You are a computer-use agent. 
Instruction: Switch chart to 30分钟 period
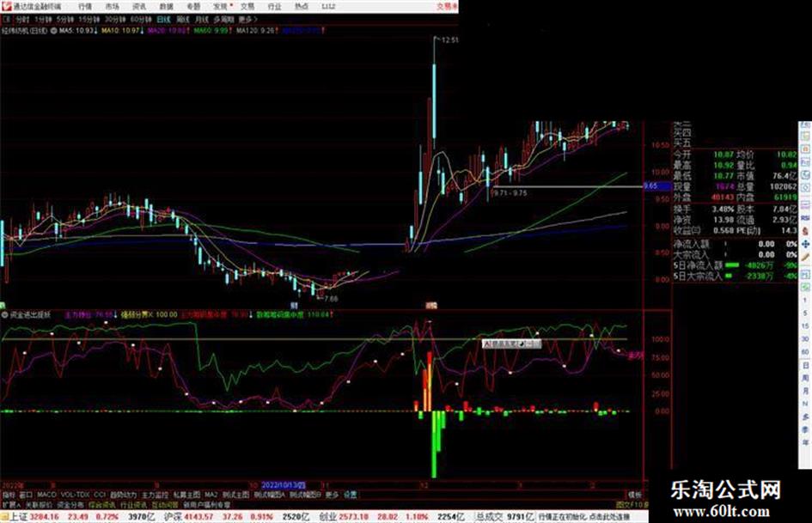[x=115, y=19]
